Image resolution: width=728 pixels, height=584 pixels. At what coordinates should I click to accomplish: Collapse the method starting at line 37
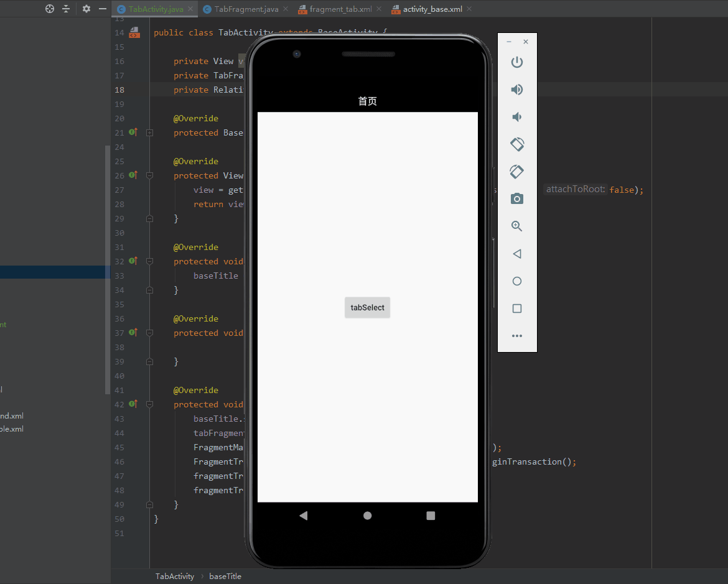(149, 333)
